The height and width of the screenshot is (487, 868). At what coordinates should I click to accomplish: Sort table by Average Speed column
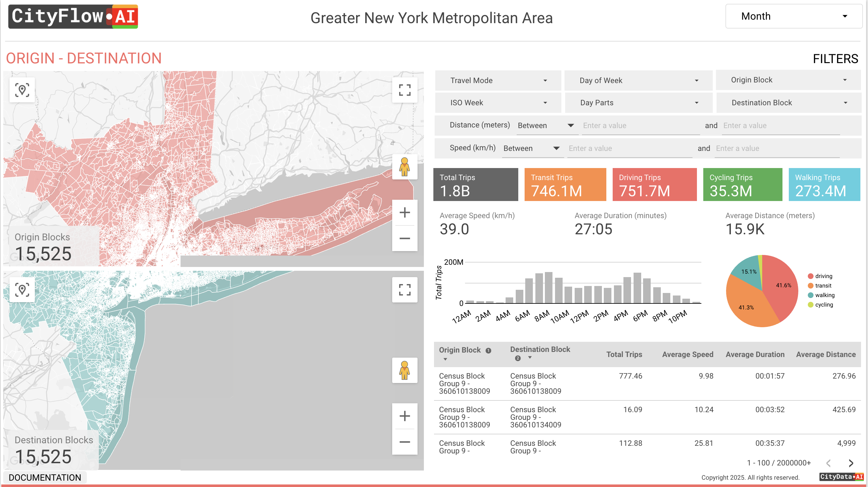[x=687, y=354]
